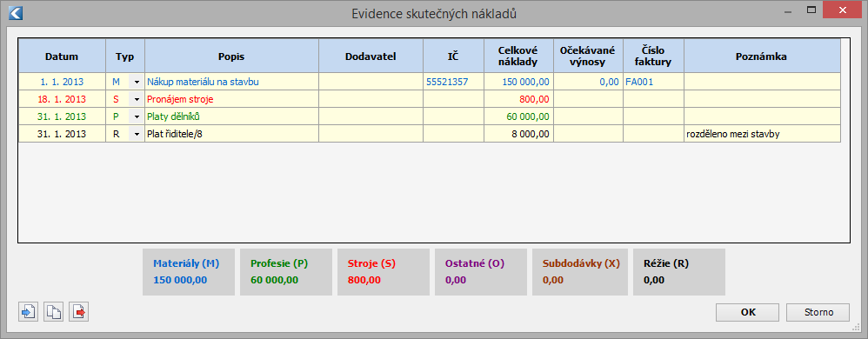Click the 'Platy dělníků' description cell
Viewport: 868px width, 339px height.
coord(231,116)
